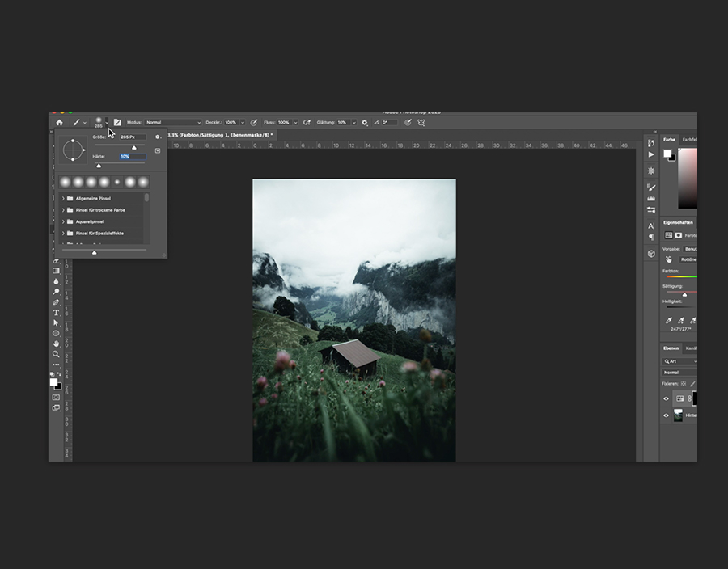Select the Type (T) tool
The height and width of the screenshot is (569, 728).
56,313
